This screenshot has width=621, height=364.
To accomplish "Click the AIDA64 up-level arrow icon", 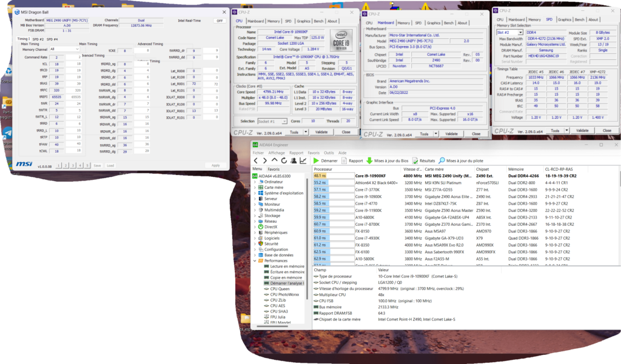I will coord(275,160).
